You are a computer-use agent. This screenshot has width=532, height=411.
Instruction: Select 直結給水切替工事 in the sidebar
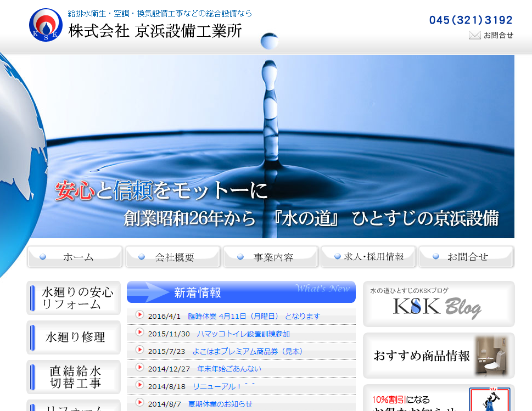click(x=74, y=377)
